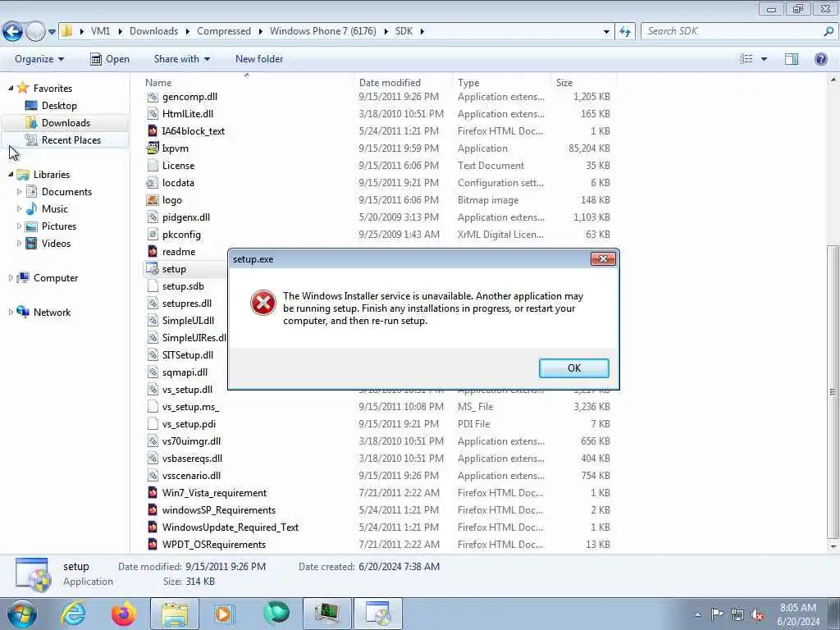Expand the Documents library arrow
840x630 pixels.
[20, 191]
